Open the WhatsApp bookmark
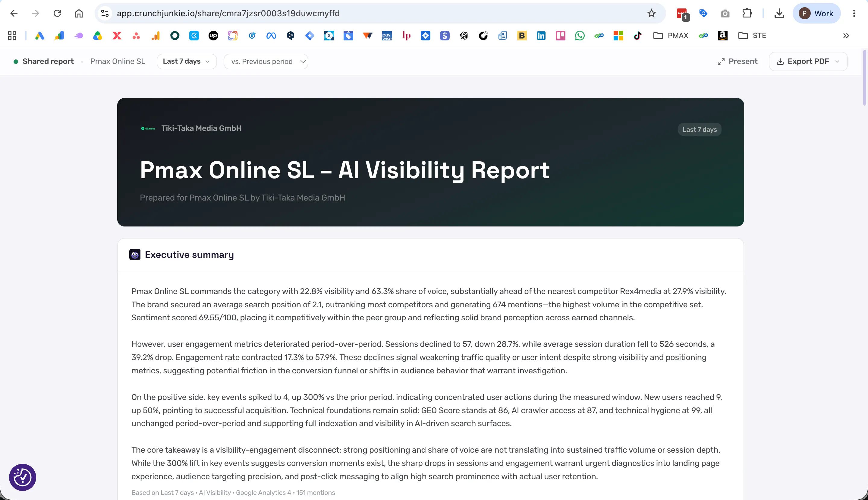Viewport: 868px width, 500px height. coord(580,35)
